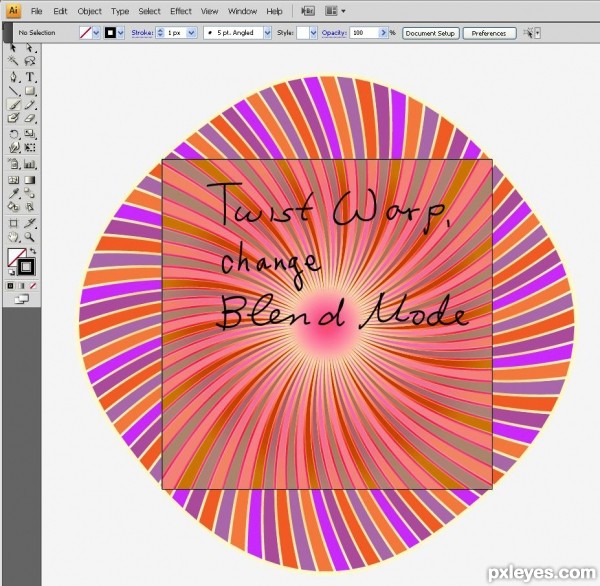Select the Rectangle tool

click(29, 91)
